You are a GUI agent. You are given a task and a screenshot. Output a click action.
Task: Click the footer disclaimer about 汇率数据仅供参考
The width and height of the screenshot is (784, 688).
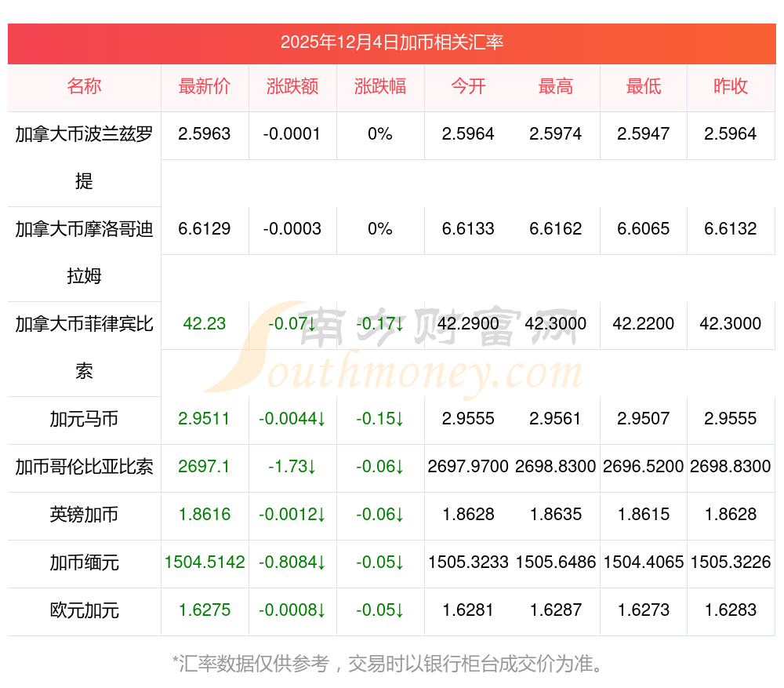click(389, 664)
